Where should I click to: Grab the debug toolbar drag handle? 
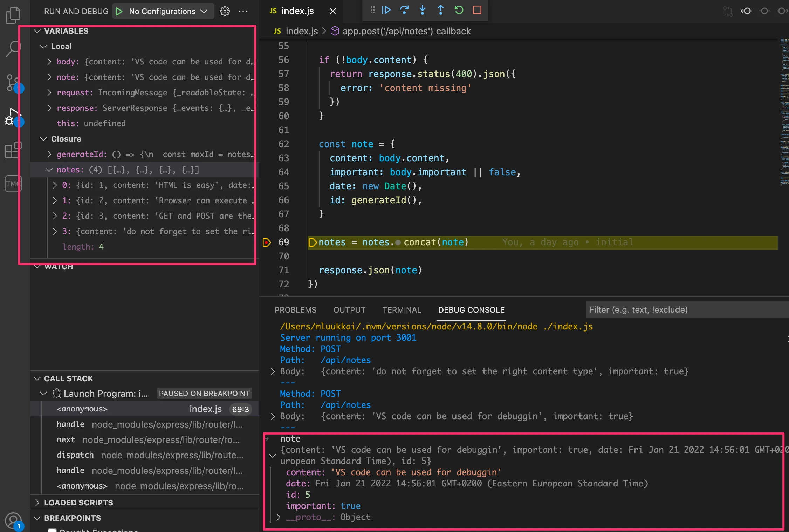click(373, 10)
